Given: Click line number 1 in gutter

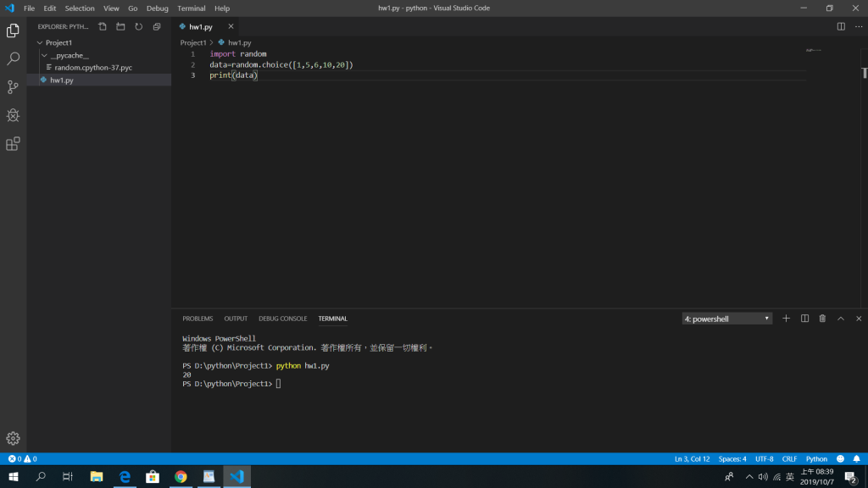Looking at the screenshot, I should tap(192, 54).
